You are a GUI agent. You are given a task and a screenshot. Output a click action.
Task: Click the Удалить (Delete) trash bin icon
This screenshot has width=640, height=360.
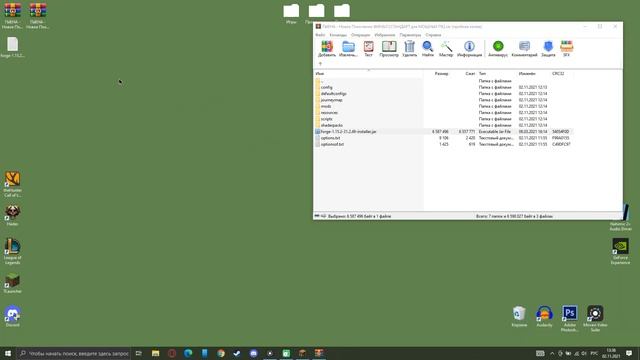coord(409,49)
